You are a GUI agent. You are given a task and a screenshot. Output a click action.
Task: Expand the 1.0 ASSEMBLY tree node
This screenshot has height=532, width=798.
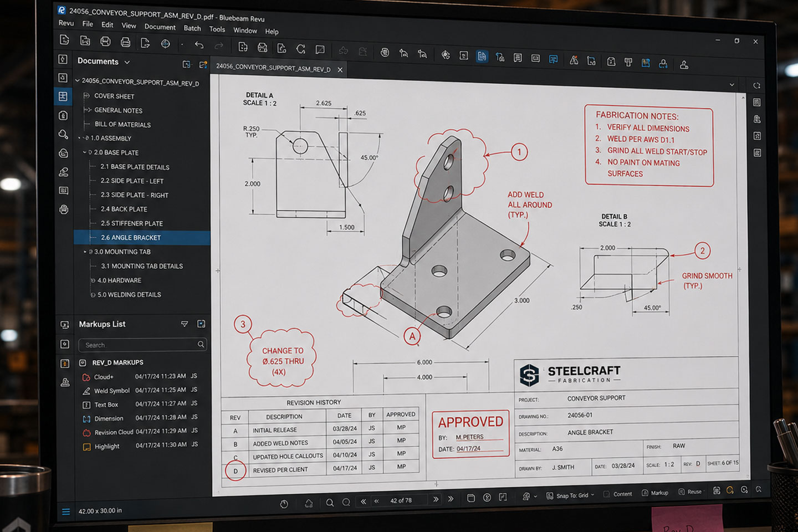(80, 138)
